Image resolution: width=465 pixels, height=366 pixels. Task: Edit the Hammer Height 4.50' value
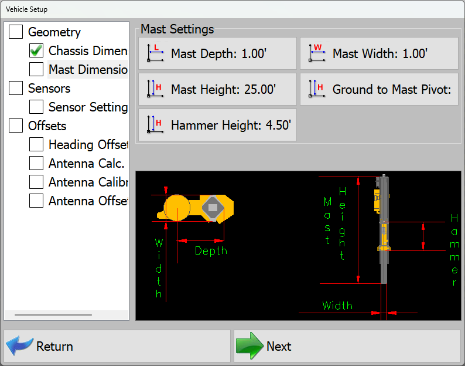pyautogui.click(x=217, y=125)
